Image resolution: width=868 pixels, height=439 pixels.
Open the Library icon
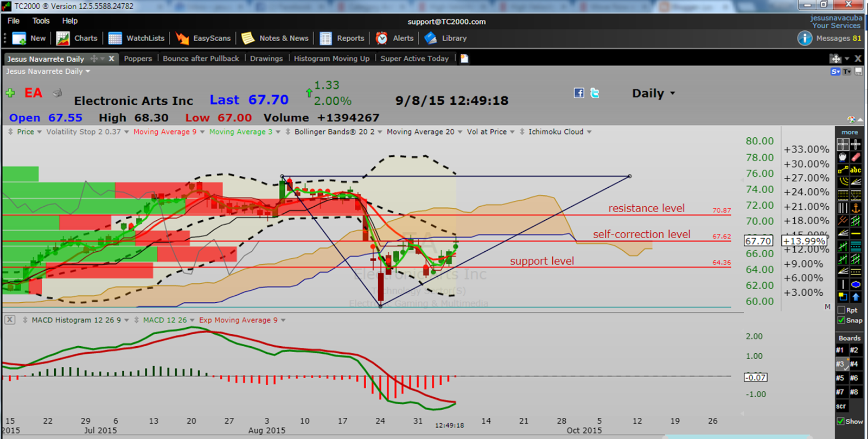431,38
